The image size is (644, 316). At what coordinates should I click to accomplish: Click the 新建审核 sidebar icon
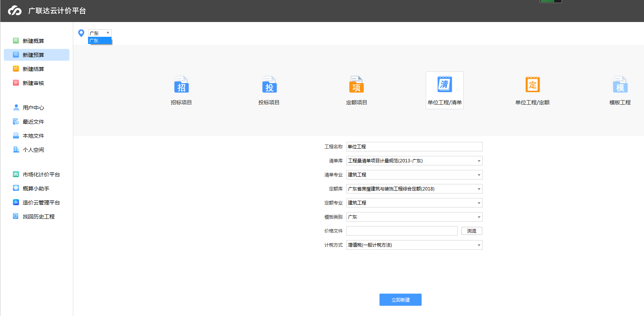point(16,83)
